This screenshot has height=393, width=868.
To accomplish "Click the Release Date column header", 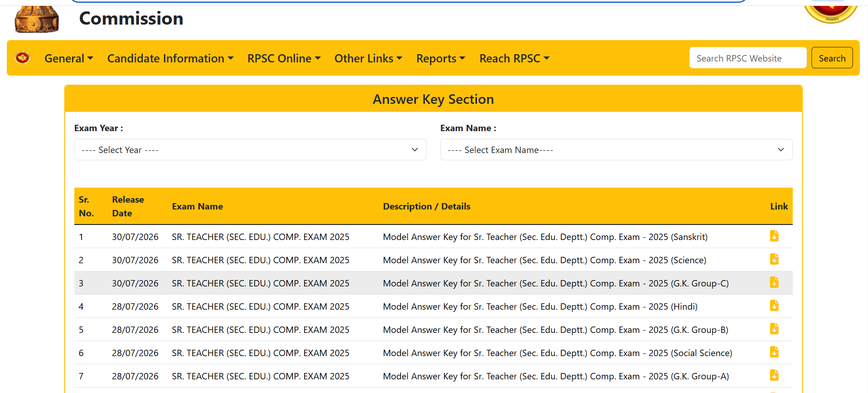I will coord(128,206).
